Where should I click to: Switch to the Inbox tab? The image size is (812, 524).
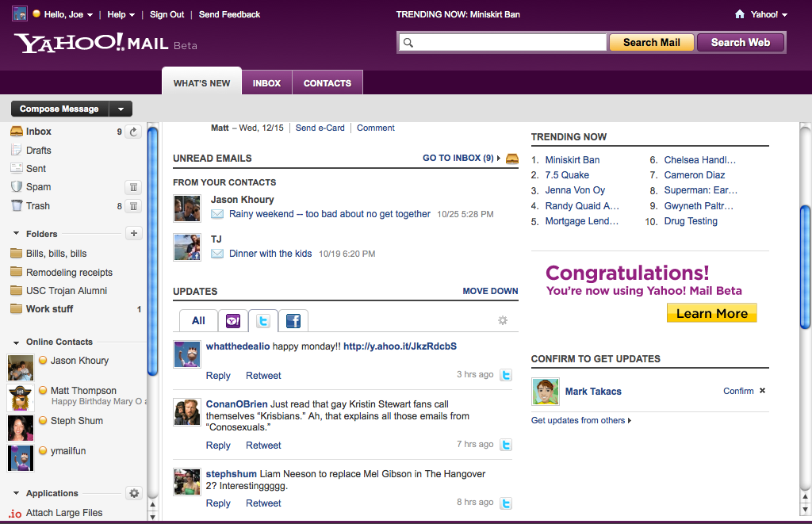[x=266, y=83]
